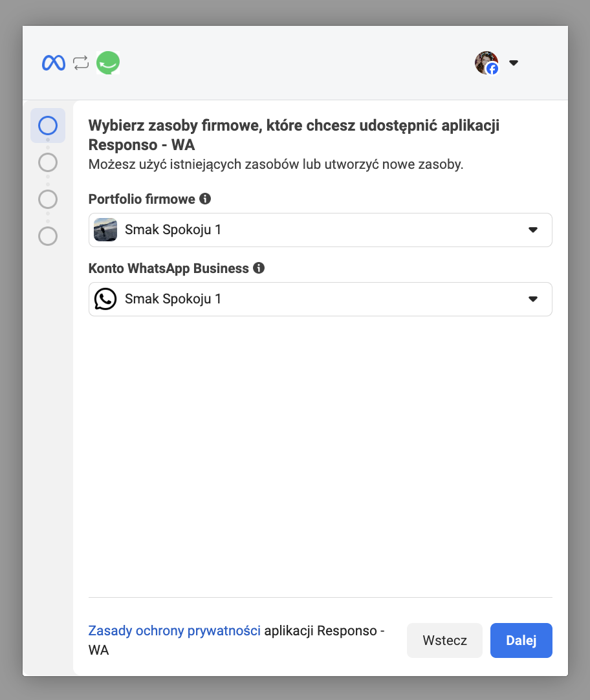Click the green Responso app icon
This screenshot has height=700, width=590.
[108, 63]
